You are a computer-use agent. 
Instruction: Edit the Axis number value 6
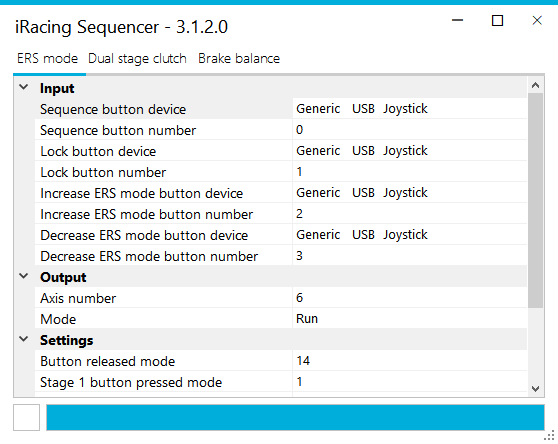(410, 297)
